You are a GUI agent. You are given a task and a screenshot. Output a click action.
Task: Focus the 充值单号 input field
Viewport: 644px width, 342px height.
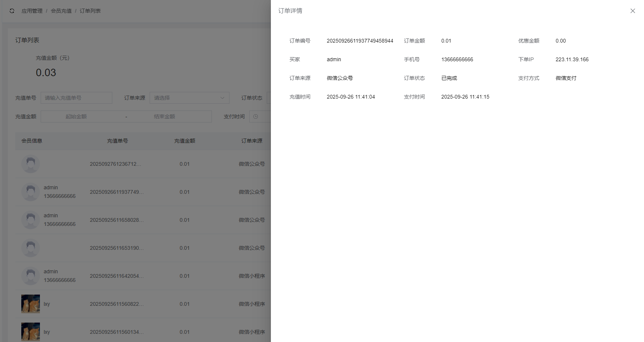point(76,98)
